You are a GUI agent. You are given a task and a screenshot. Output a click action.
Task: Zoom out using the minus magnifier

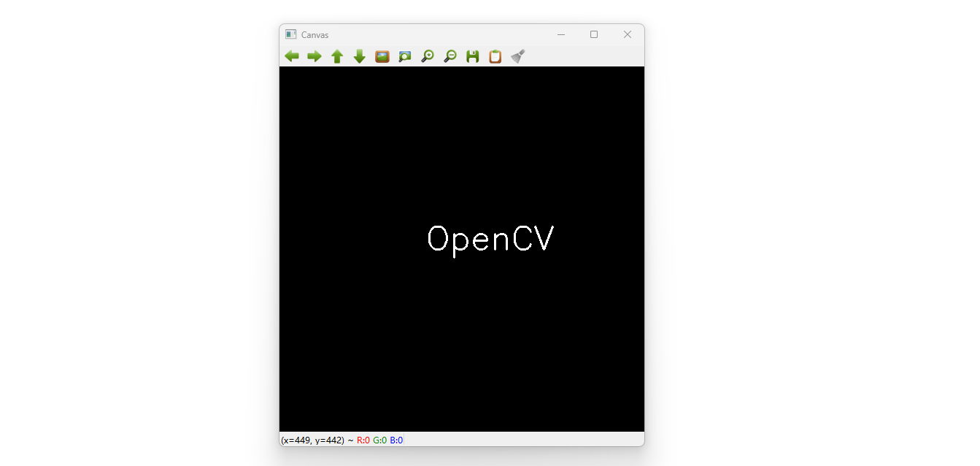pyautogui.click(x=450, y=56)
